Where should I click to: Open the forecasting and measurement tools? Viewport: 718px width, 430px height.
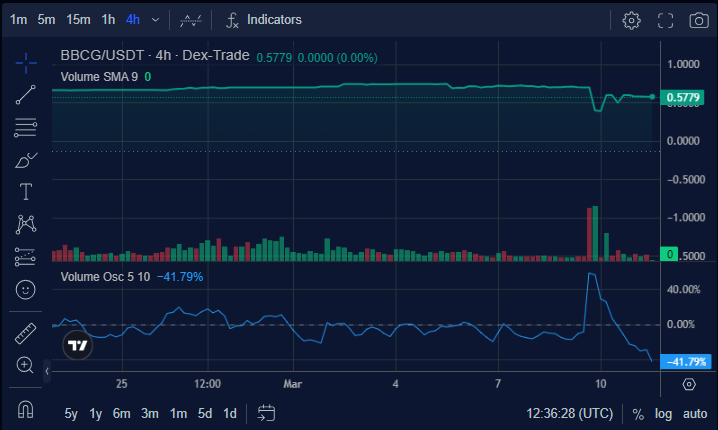click(x=26, y=257)
